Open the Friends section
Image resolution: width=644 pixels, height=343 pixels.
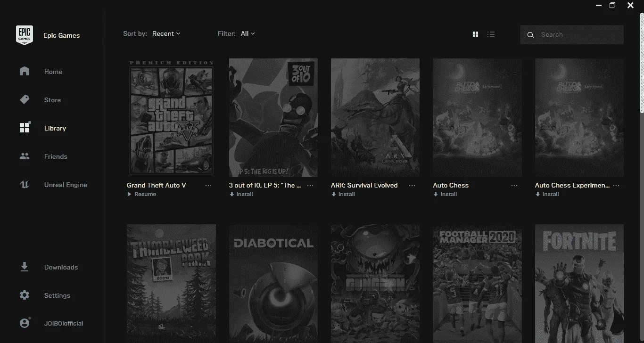click(x=56, y=156)
